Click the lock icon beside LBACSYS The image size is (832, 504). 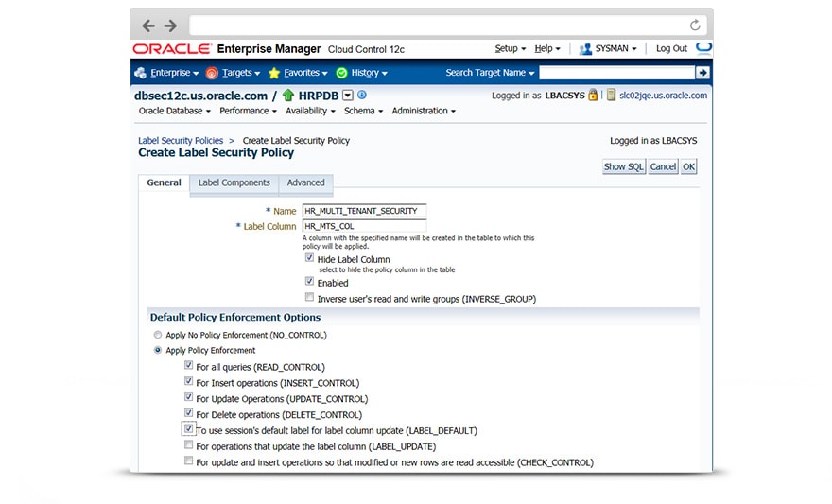click(593, 95)
